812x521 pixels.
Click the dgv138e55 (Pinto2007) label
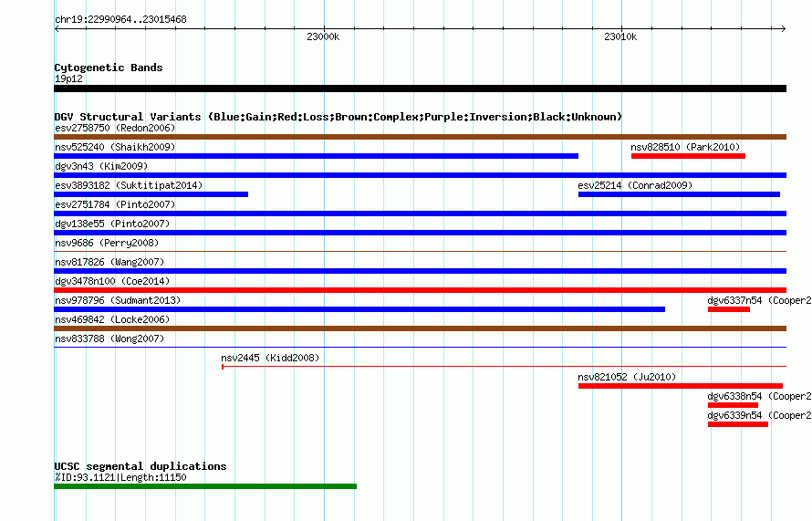pyautogui.click(x=112, y=224)
